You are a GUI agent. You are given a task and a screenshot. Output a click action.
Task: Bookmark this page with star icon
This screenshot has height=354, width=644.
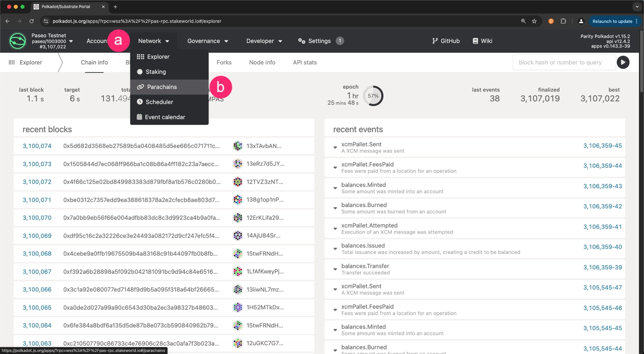pyautogui.click(x=534, y=21)
